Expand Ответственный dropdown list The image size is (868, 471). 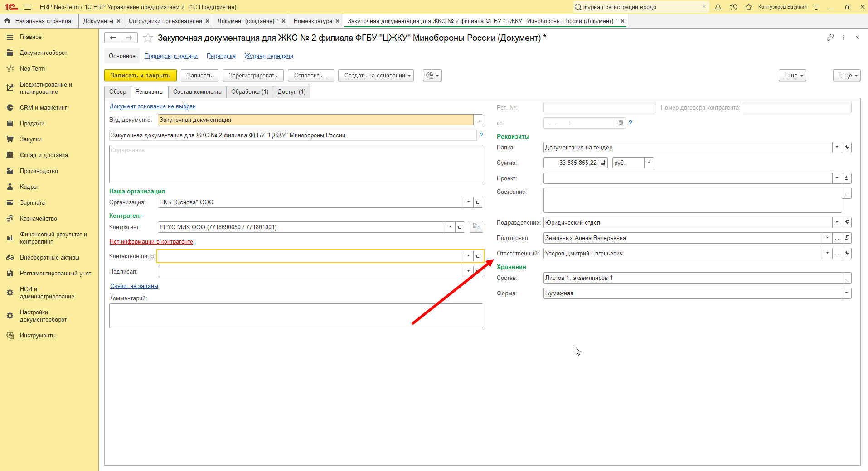(x=827, y=253)
